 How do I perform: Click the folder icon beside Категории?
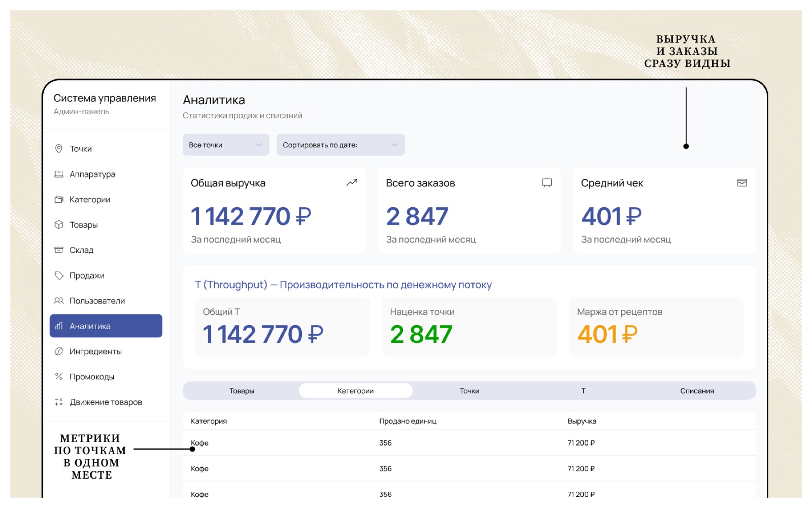point(59,199)
